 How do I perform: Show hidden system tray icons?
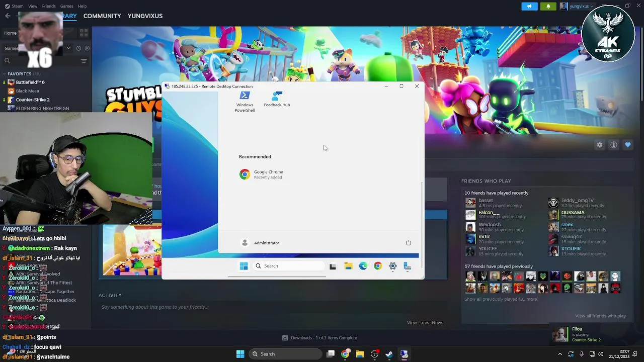(560, 354)
